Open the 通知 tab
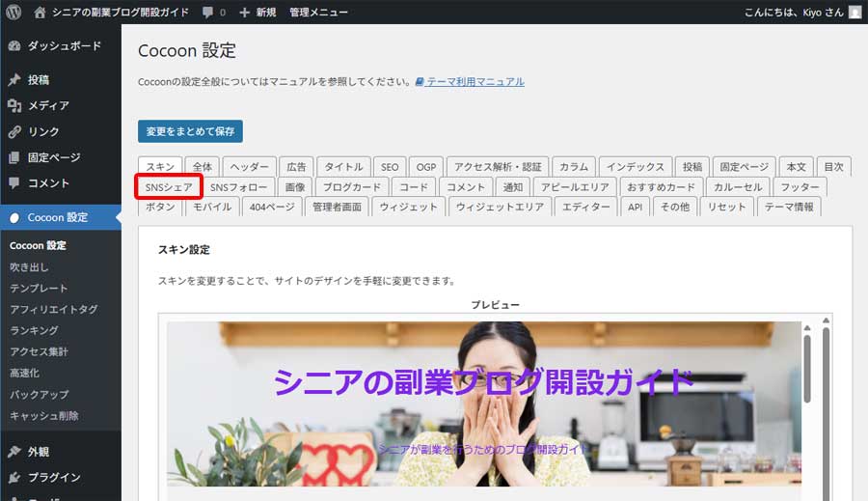Image resolution: width=868 pixels, height=501 pixels. click(x=513, y=187)
